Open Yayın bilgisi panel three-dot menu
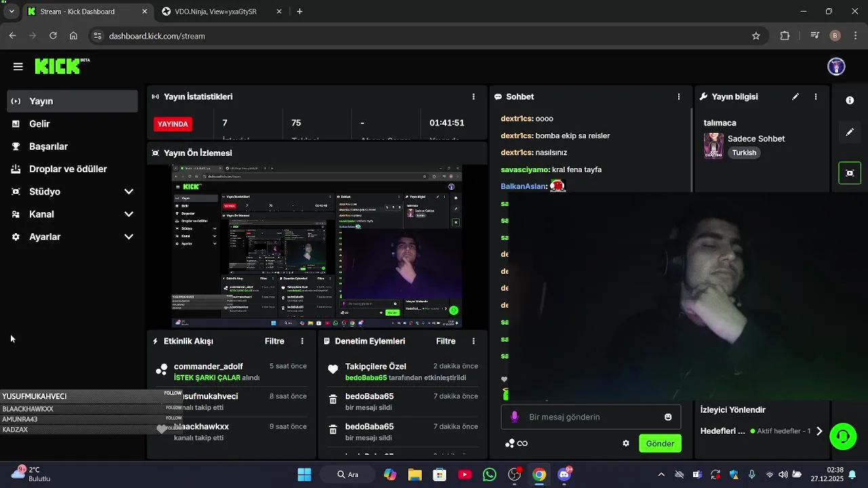This screenshot has height=488, width=868. [x=816, y=97]
